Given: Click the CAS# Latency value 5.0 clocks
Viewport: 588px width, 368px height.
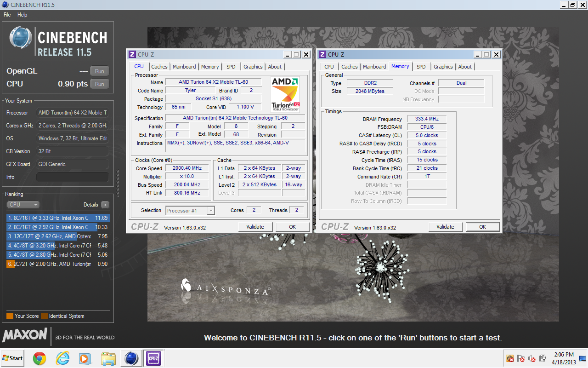Looking at the screenshot, I should point(427,136).
